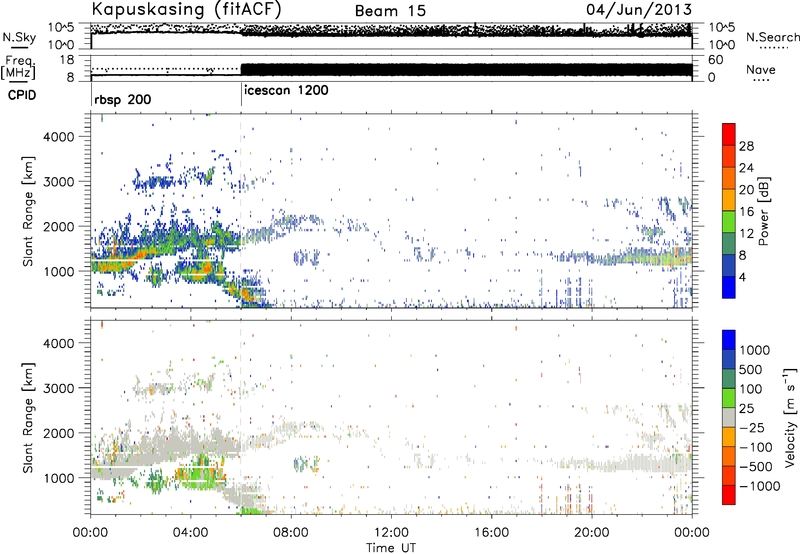Click the '04:00' time tick label
The height and width of the screenshot is (554, 800).
pyautogui.click(x=191, y=533)
